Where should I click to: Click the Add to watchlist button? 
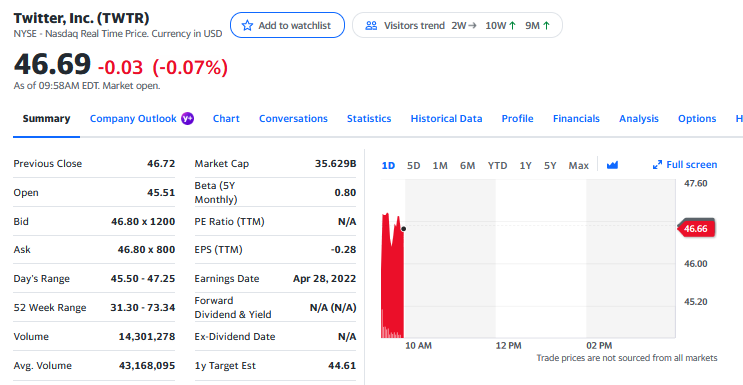(x=287, y=25)
